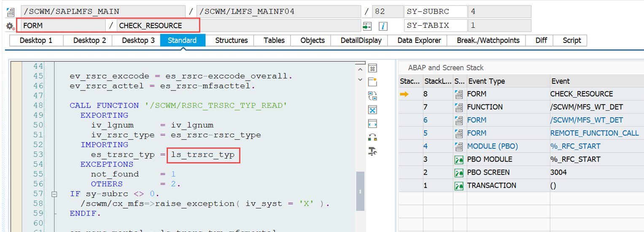
Task: Click the SY-TABIX label field
Action: tap(436, 26)
